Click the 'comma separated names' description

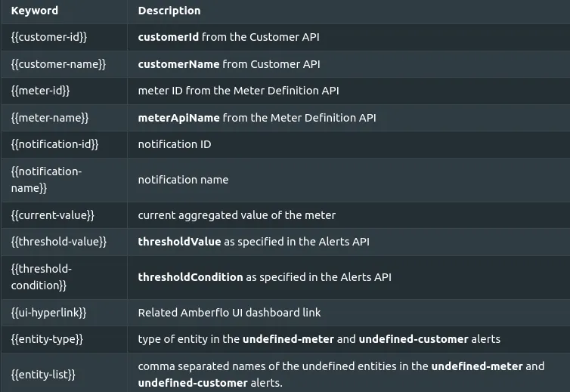click(341, 374)
